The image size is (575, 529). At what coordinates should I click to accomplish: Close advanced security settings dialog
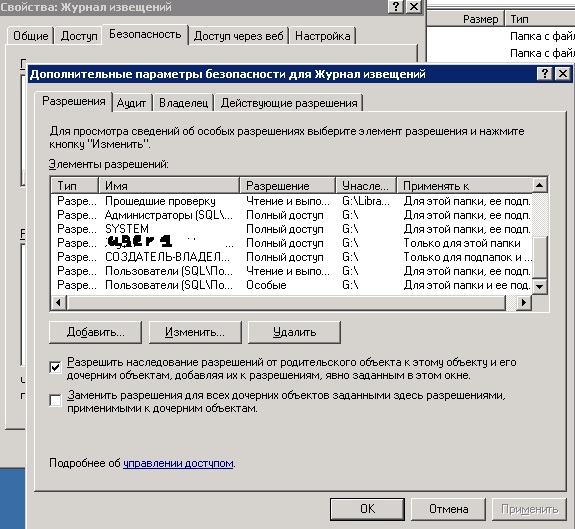[563, 74]
